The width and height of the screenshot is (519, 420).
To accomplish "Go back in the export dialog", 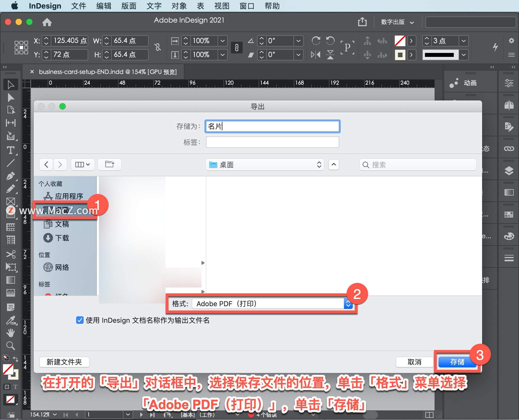I will (x=46, y=164).
